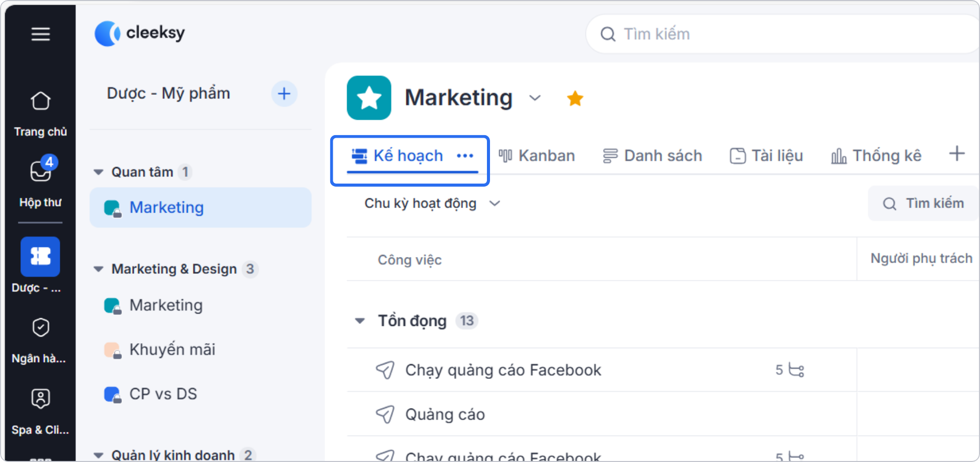The image size is (980, 462).
Task: Open the Ngân hà... workspace icon
Action: [x=40, y=327]
